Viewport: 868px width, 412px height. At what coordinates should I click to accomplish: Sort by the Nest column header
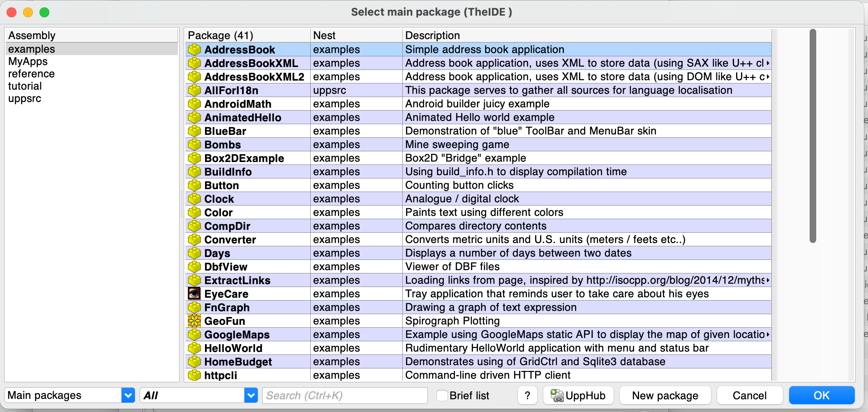(x=356, y=35)
